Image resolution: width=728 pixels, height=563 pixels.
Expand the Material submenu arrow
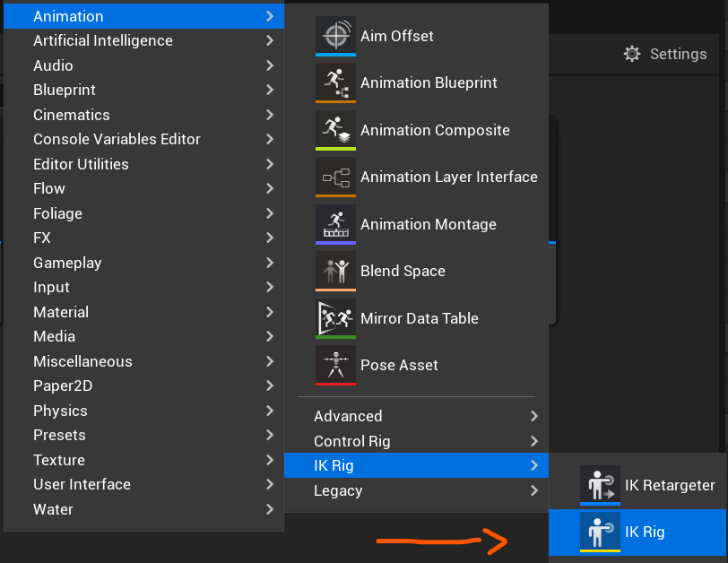[270, 312]
